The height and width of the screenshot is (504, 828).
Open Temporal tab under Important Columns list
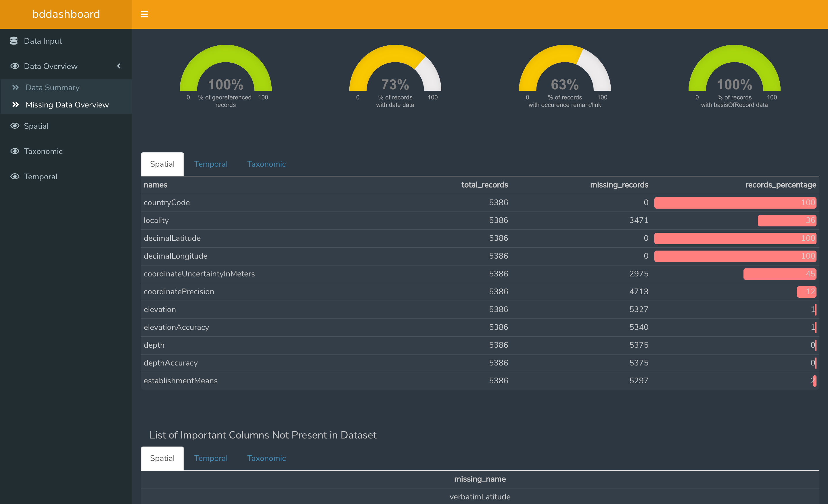tap(211, 458)
